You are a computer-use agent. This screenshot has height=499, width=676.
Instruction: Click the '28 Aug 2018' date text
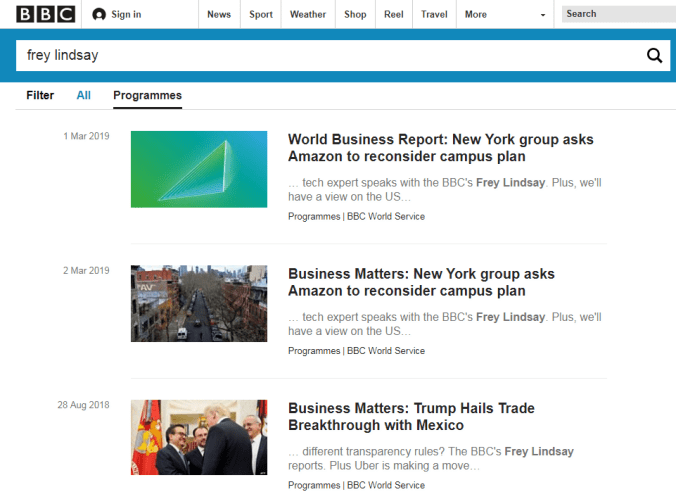pos(83,405)
